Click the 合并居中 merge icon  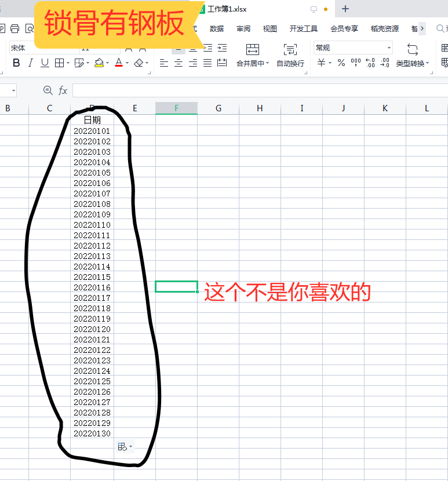coord(253,49)
